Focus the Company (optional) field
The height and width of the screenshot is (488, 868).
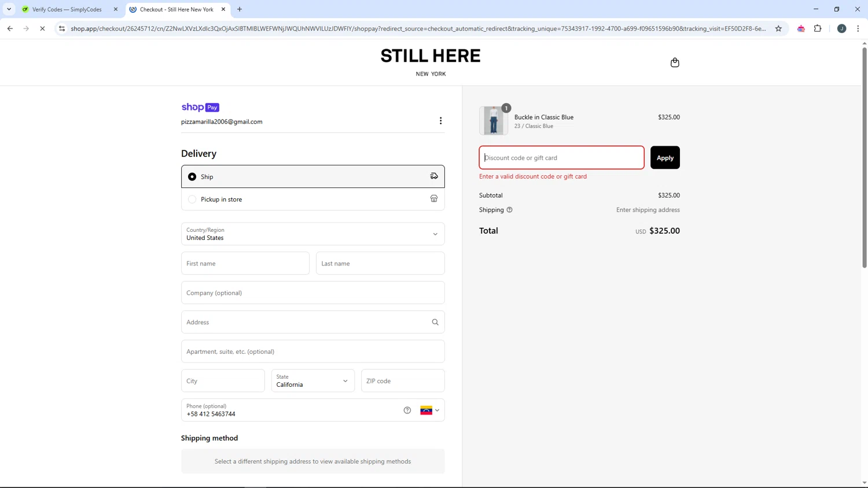(313, 293)
